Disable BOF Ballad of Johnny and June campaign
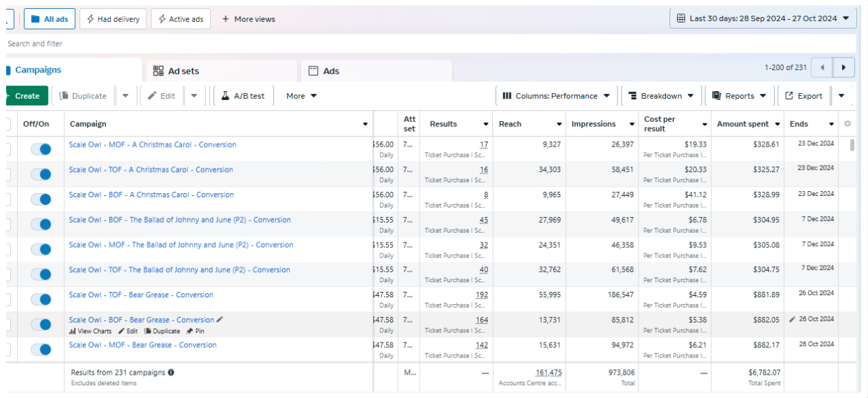Viewport: 868px width, 398px height. click(x=41, y=225)
